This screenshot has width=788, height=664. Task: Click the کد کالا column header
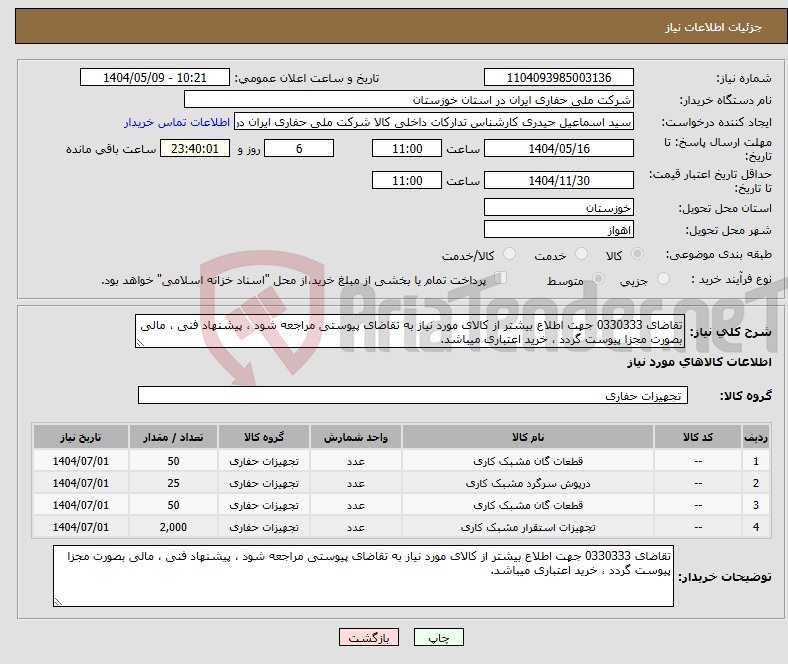click(x=698, y=437)
